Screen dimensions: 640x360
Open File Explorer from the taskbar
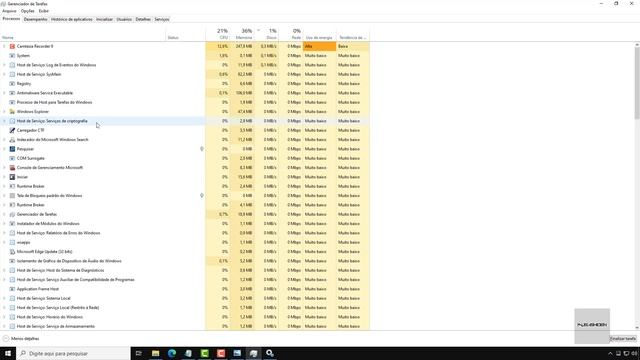coord(156,353)
